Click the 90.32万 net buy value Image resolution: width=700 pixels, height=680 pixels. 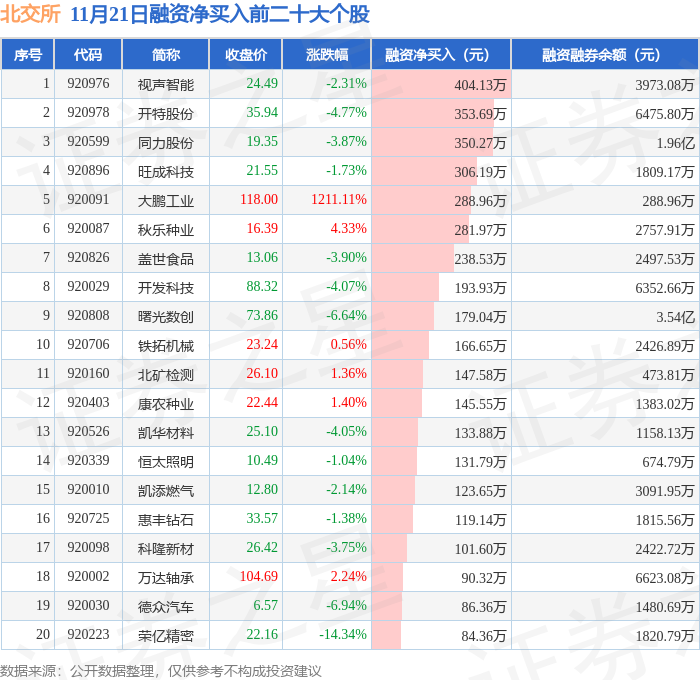click(483, 578)
